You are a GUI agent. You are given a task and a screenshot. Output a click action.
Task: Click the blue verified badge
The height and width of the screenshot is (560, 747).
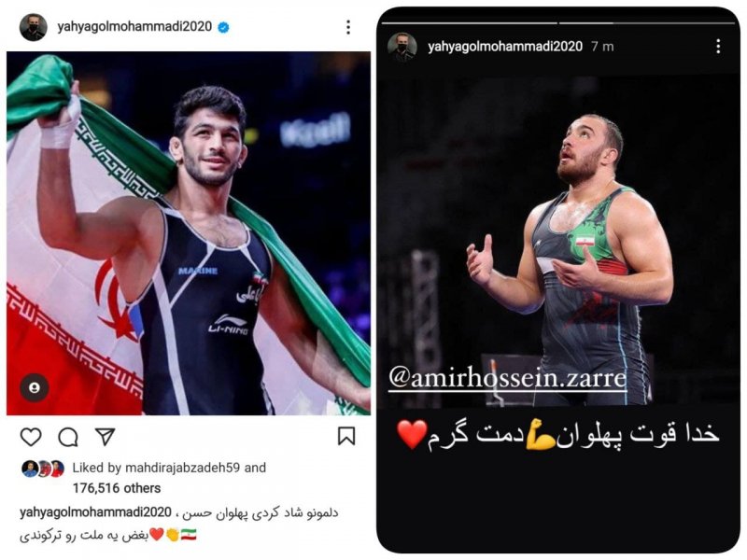click(223, 28)
